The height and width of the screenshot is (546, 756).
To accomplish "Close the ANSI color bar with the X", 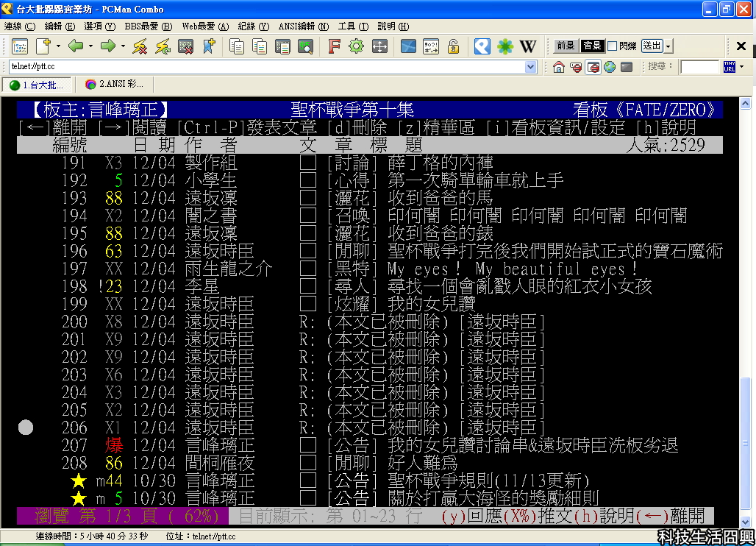I will (741, 46).
